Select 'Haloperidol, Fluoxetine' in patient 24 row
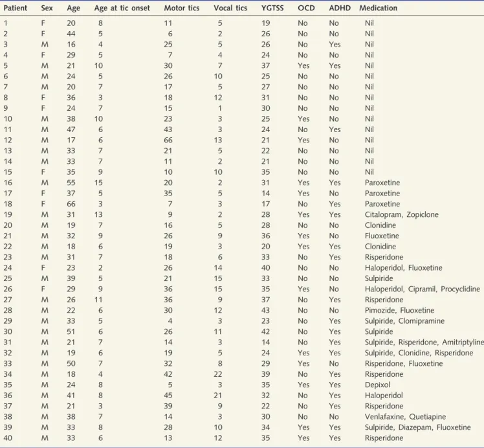 tap(403, 267)
